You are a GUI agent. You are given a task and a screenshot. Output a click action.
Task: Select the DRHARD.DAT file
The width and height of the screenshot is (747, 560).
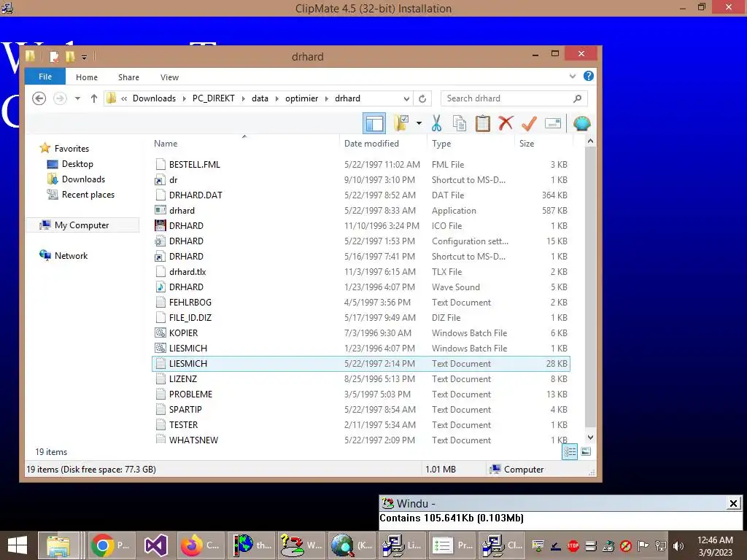tap(196, 195)
